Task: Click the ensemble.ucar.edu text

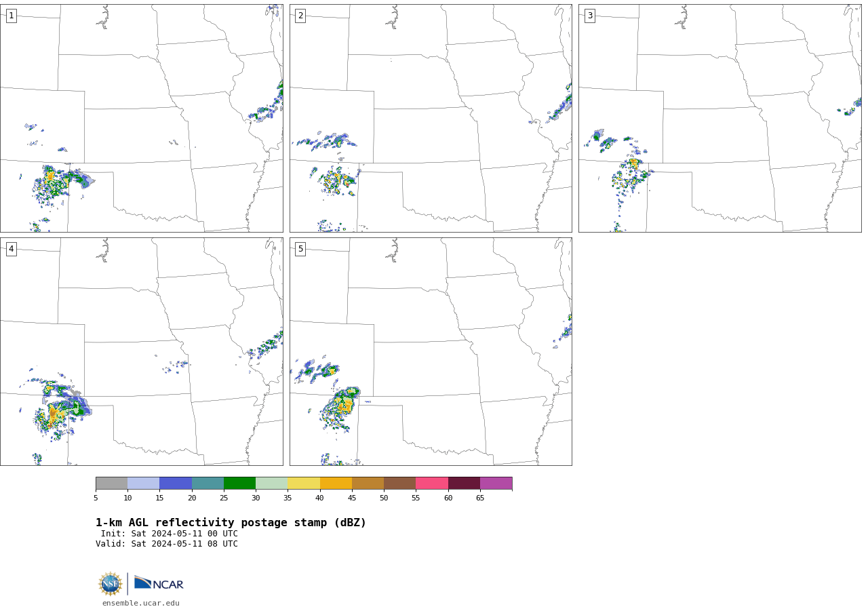Action: point(141,604)
